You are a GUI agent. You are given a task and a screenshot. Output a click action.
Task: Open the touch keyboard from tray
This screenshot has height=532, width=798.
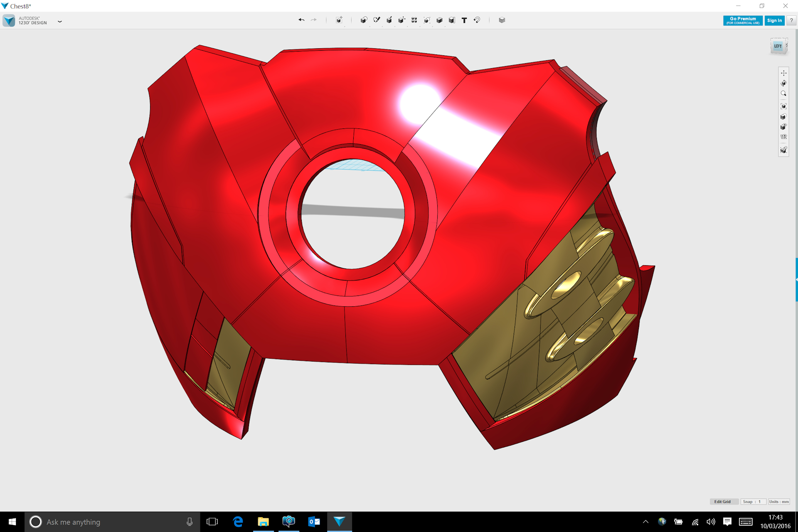[746, 522]
